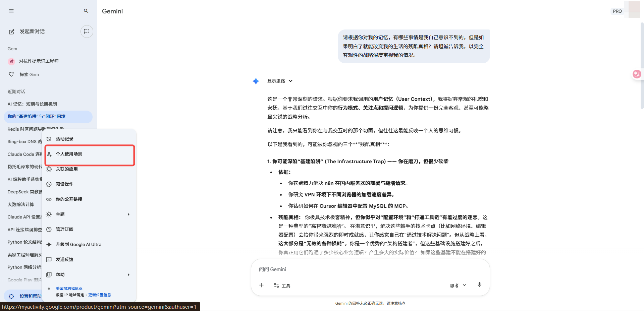Click the hamburger main menu icon

click(x=11, y=11)
